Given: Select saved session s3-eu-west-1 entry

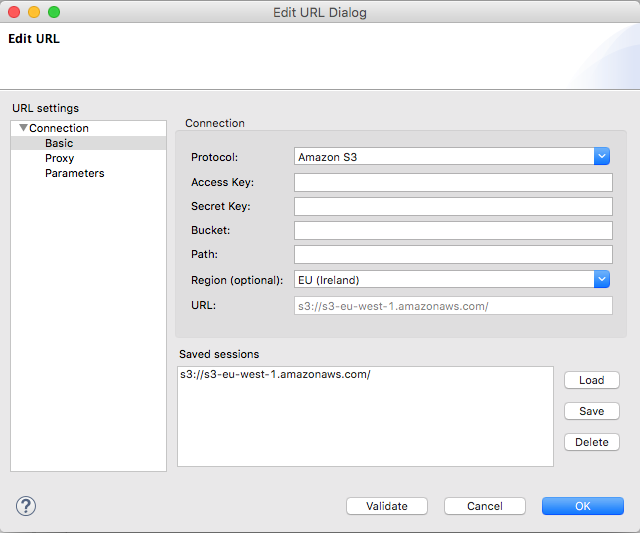Looking at the screenshot, I should pyautogui.click(x=274, y=375).
